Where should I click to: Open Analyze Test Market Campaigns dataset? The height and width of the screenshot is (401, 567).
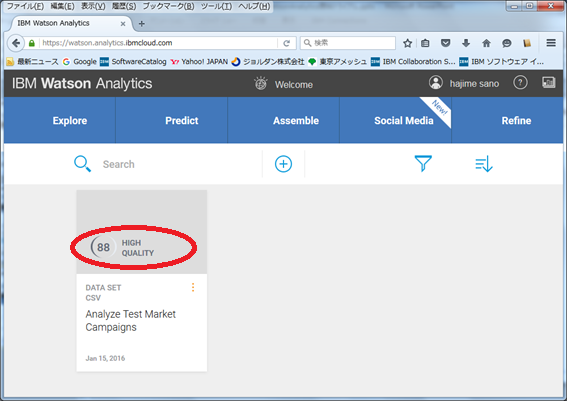pos(131,320)
